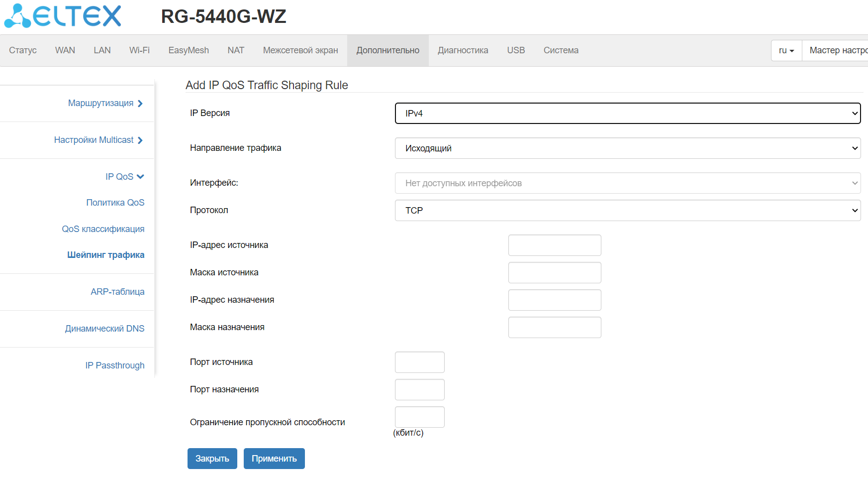Open the Протокол dropdown
The height and width of the screenshot is (477, 868).
coord(627,211)
